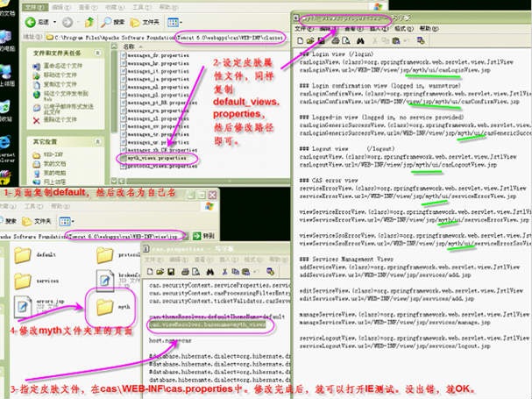Open the 工具(T) menu in classes Explorer
This screenshot has width=532, height=399.
coord(141,7)
